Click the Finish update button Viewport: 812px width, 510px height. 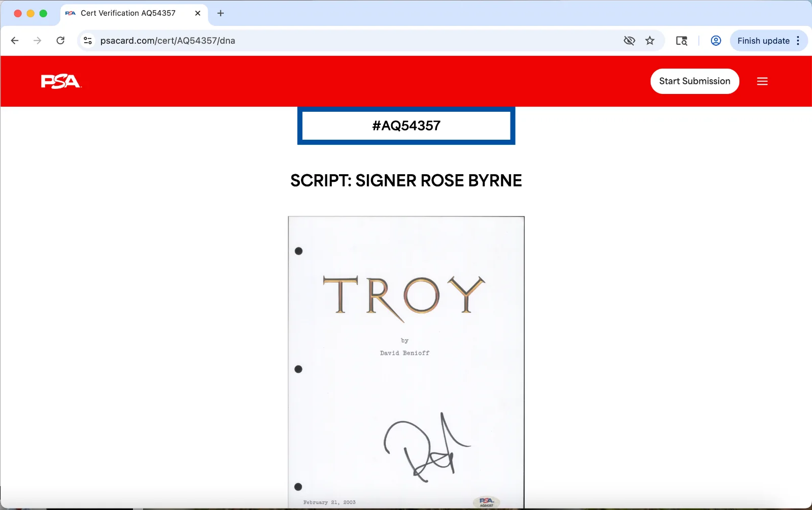(763, 41)
